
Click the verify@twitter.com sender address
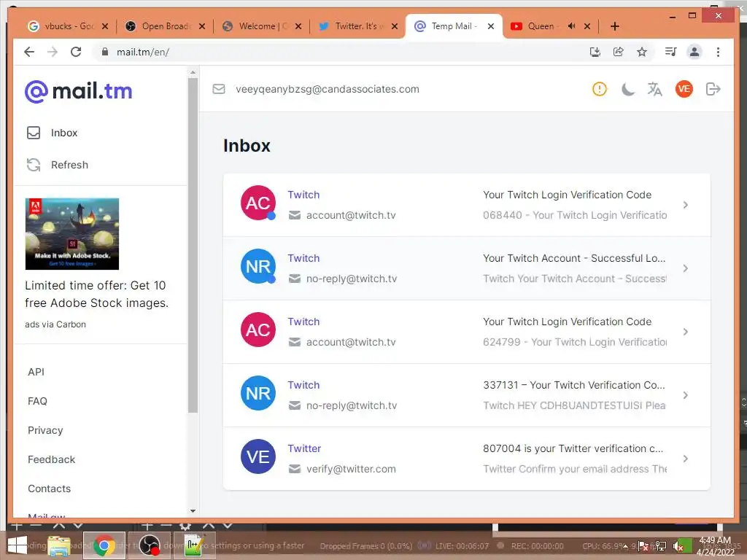point(351,469)
